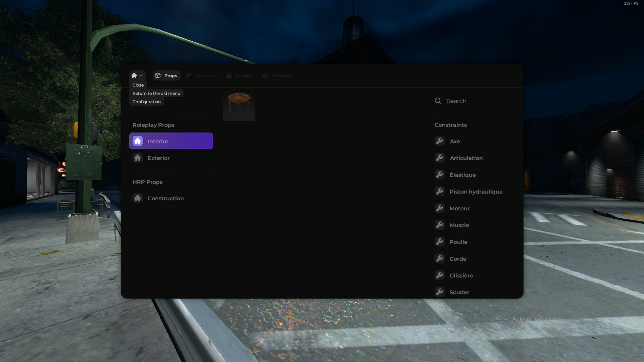Click the wrench icon beside Piston hydraulique

point(440,191)
